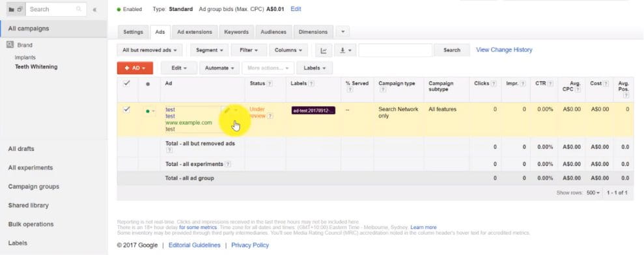This screenshot has width=644, height=255.
Task: Click help icon next to Status column
Action: 270,83
